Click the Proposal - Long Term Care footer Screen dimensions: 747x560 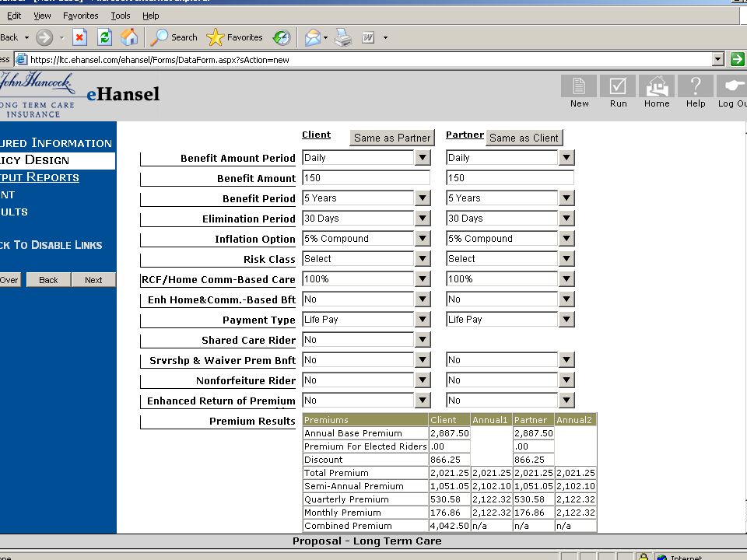click(366, 541)
